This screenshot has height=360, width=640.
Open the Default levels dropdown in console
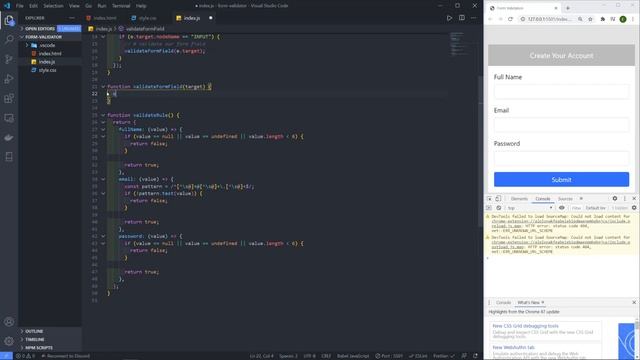pos(596,208)
